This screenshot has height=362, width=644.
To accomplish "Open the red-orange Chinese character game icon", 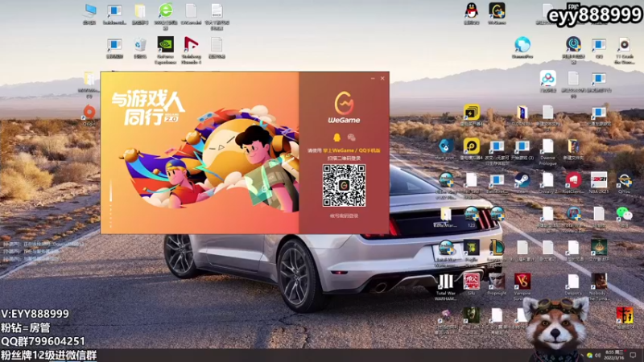I will pyautogui.click(x=625, y=318).
